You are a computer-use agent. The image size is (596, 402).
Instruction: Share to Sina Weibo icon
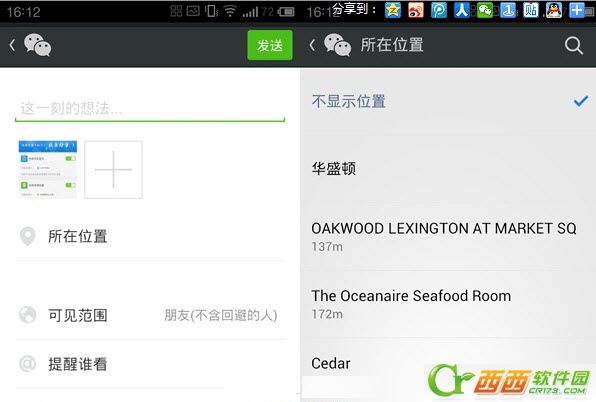click(415, 10)
